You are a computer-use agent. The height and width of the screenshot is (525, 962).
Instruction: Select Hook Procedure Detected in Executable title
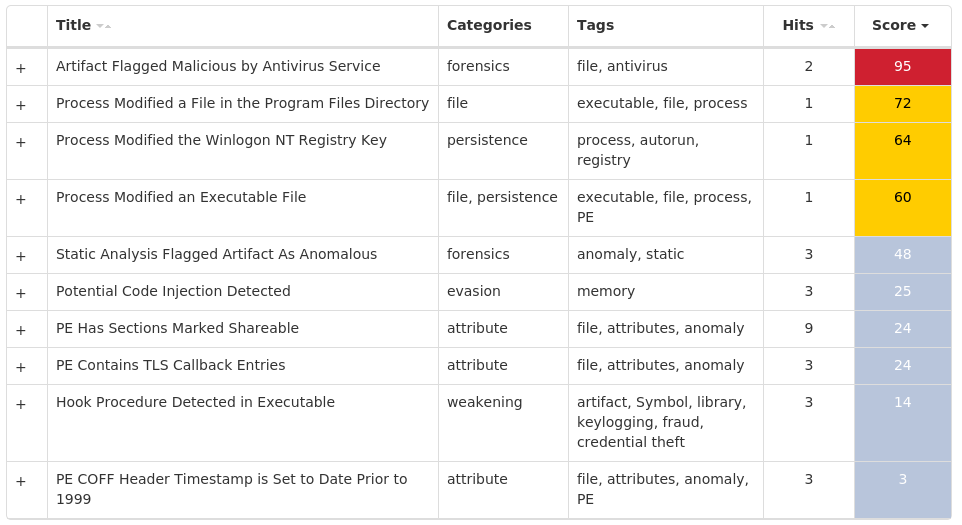(x=195, y=403)
